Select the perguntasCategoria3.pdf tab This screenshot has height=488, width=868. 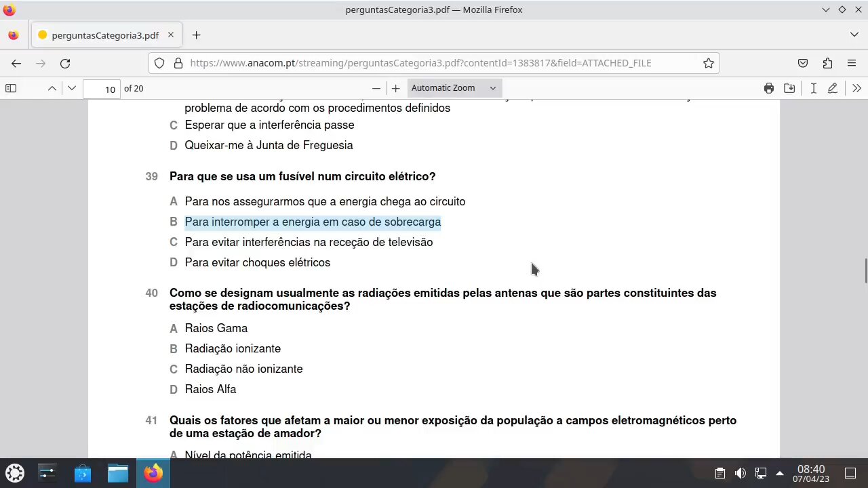105,35
